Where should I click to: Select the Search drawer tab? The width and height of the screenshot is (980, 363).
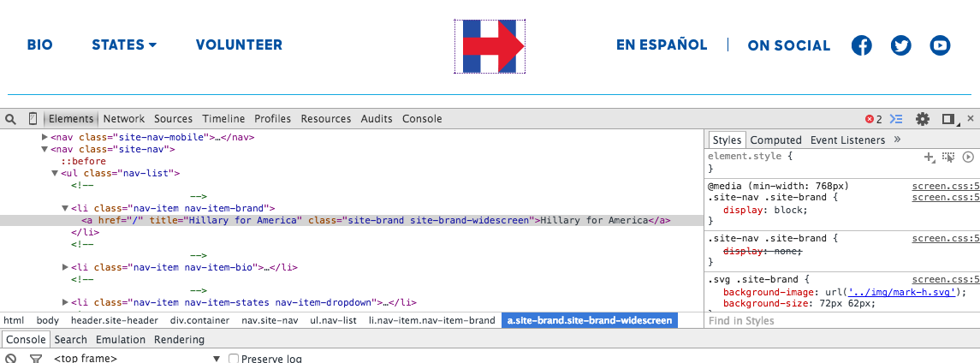tap(71, 339)
